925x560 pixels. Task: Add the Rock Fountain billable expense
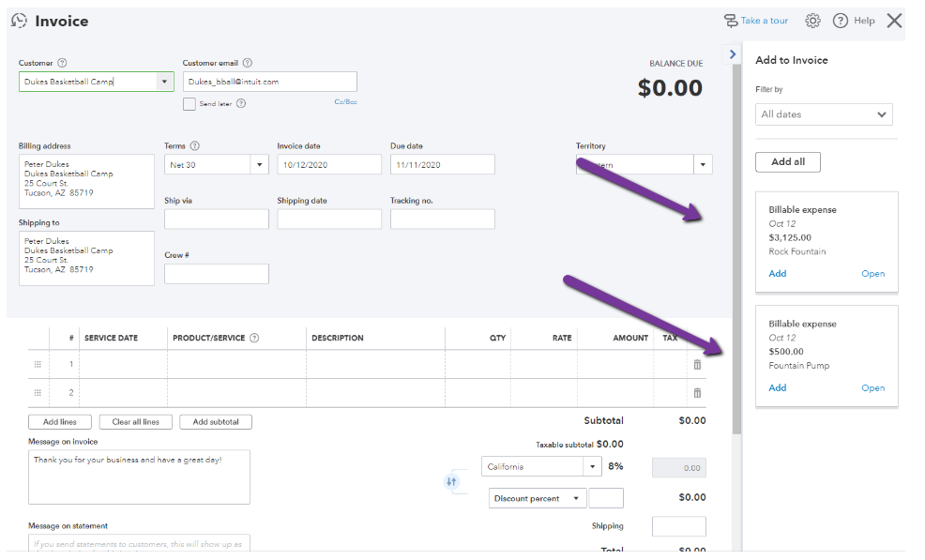point(778,274)
